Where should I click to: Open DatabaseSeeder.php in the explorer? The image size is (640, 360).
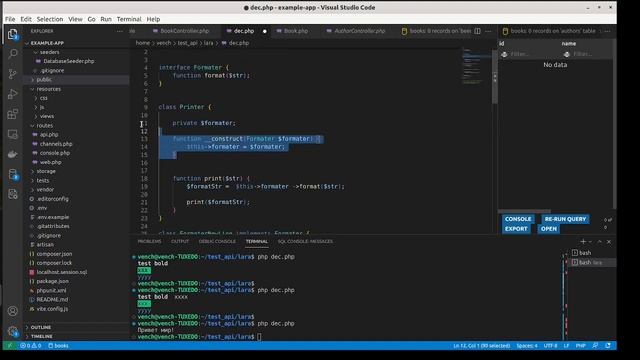(69, 61)
